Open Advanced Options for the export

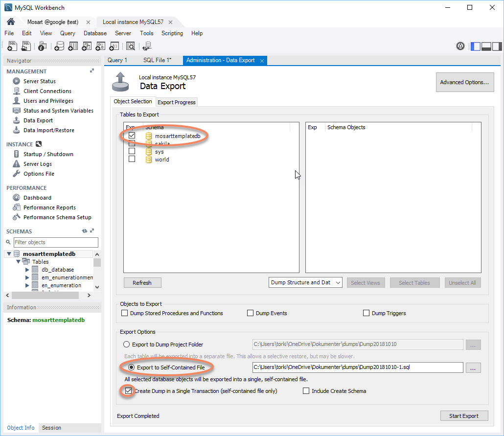tap(464, 82)
